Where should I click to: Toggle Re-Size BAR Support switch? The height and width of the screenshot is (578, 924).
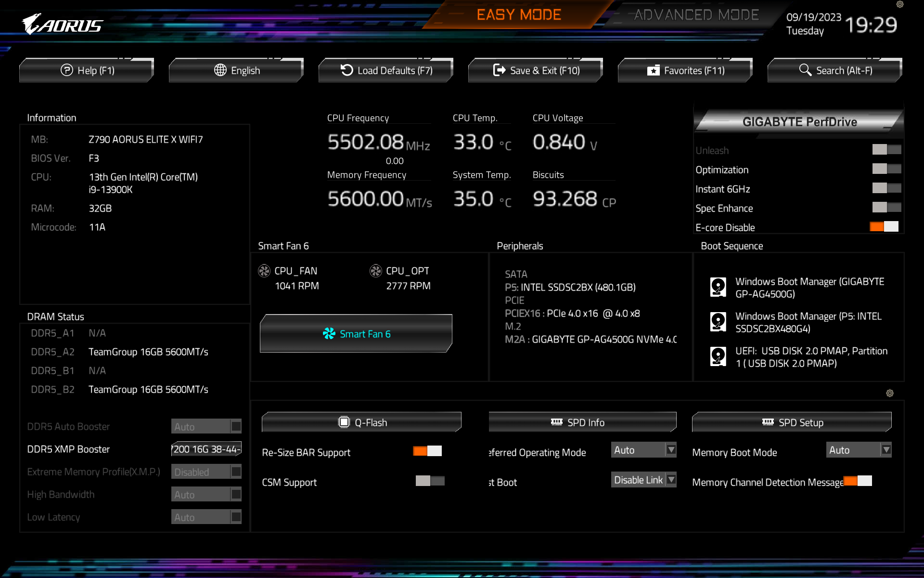click(427, 451)
